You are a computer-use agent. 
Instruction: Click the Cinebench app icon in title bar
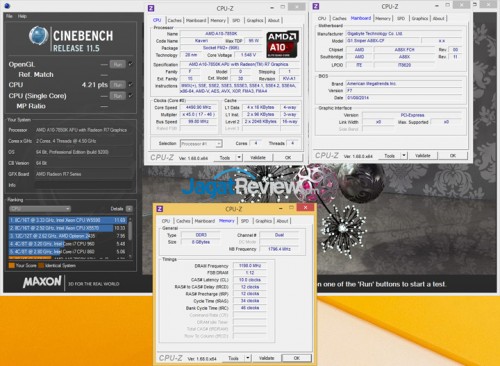(x=7, y=6)
